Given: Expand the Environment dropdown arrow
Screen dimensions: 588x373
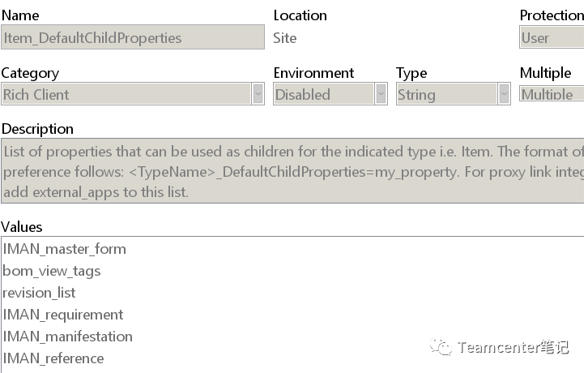Looking at the screenshot, I should 381,94.
